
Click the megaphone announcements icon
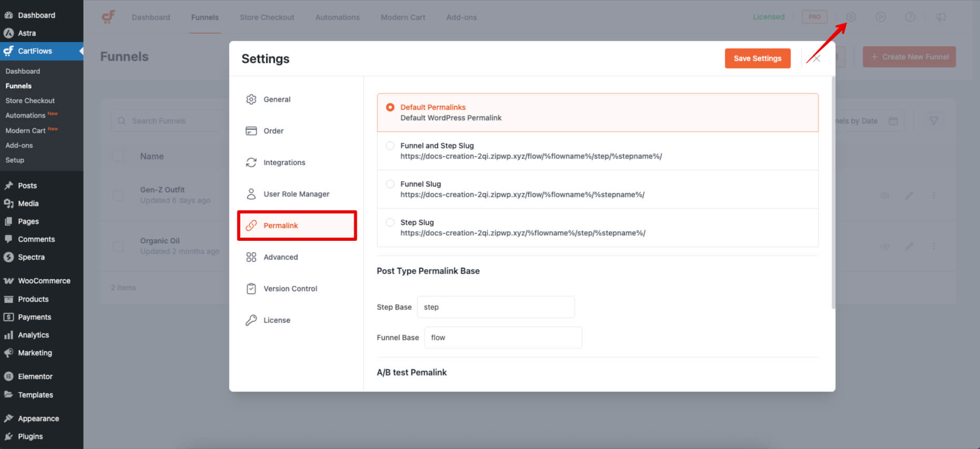(941, 17)
